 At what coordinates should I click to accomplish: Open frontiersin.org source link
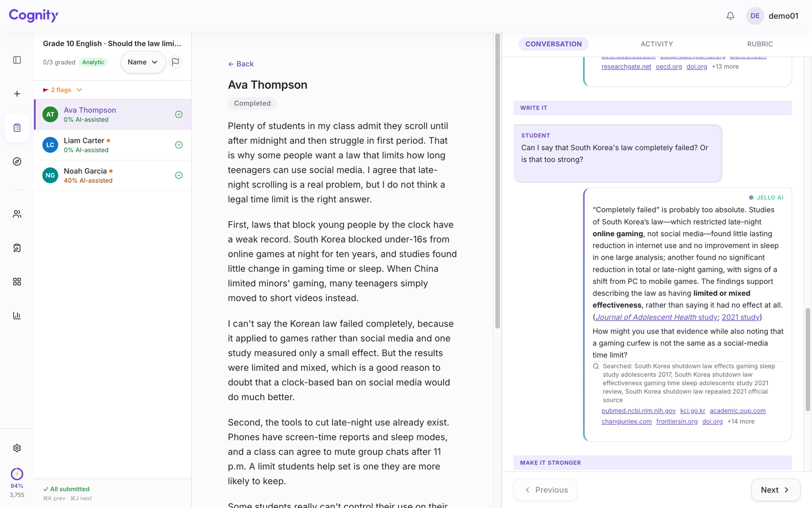click(x=676, y=421)
